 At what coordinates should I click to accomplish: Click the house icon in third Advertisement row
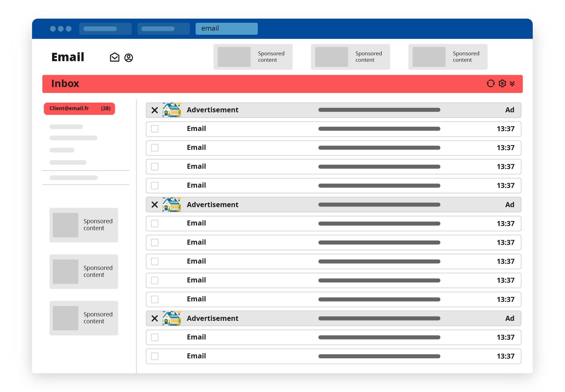click(172, 318)
